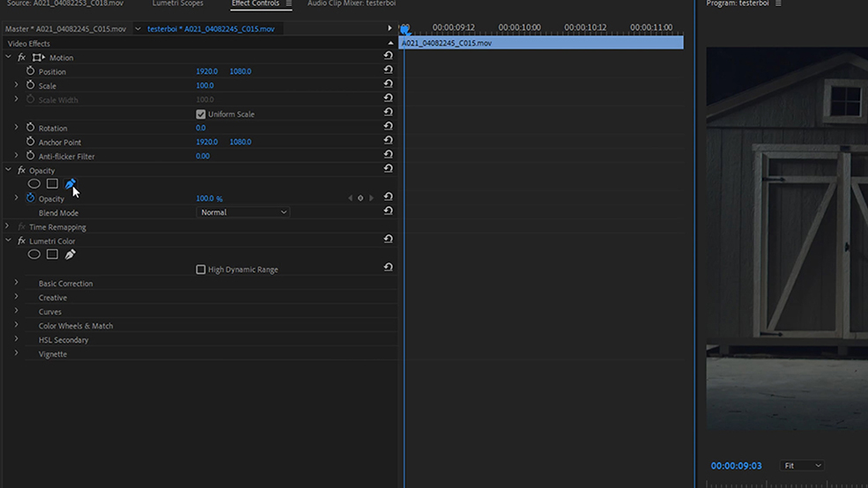Uncheck the Uniform Scale checkbox
This screenshot has height=488, width=868.
(x=200, y=114)
